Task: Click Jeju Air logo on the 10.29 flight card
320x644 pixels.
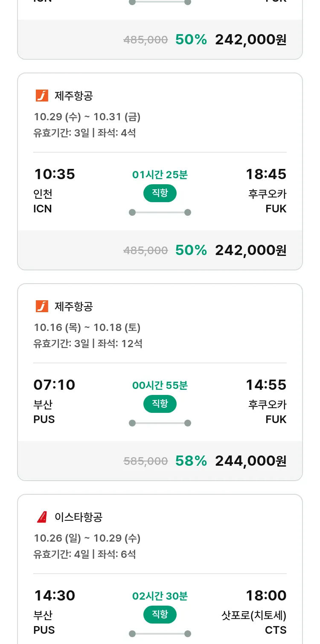Action: pos(42,96)
